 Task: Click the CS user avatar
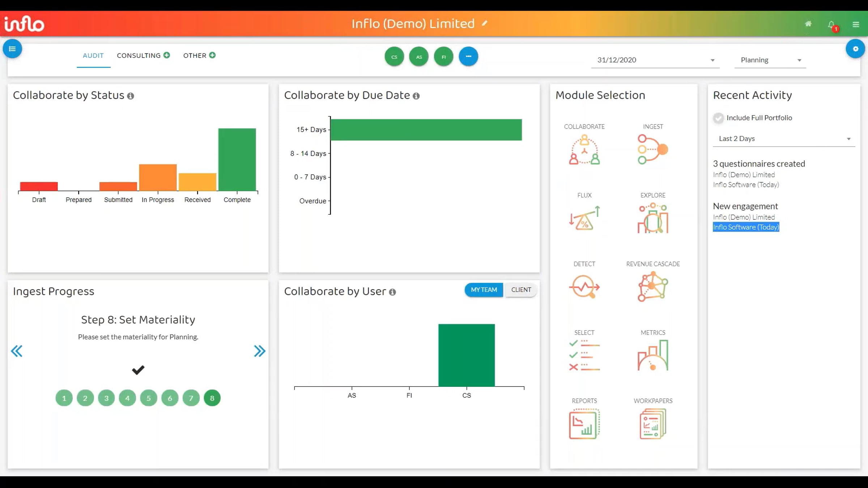coord(394,57)
